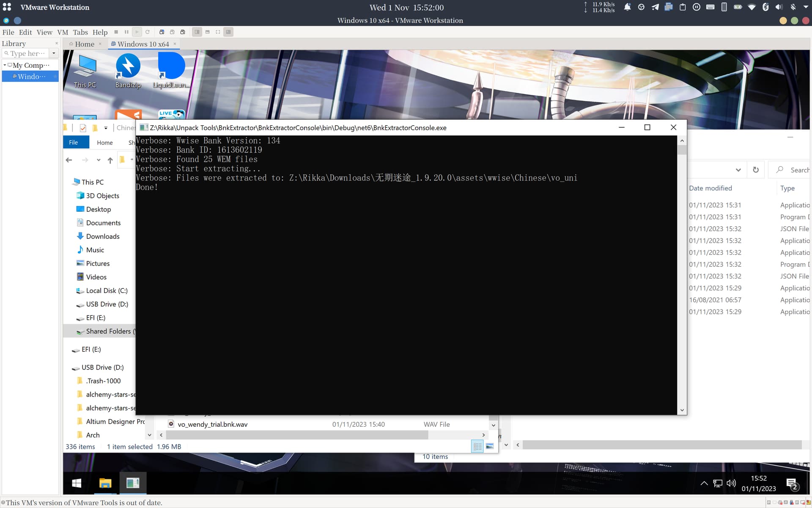Viewport: 812px width, 508px height.
Task: Click the Bluetooth icon in the top panel
Action: [x=765, y=7]
